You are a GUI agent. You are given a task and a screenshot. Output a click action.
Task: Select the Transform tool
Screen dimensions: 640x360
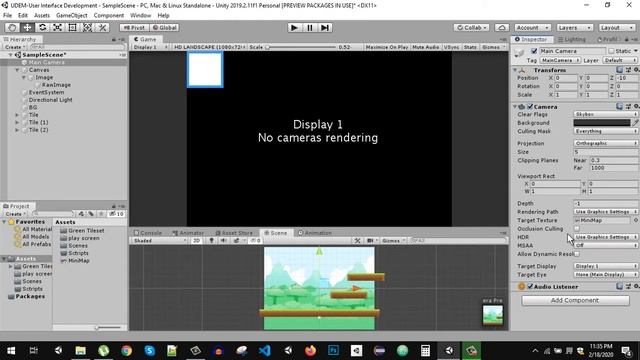(87, 28)
